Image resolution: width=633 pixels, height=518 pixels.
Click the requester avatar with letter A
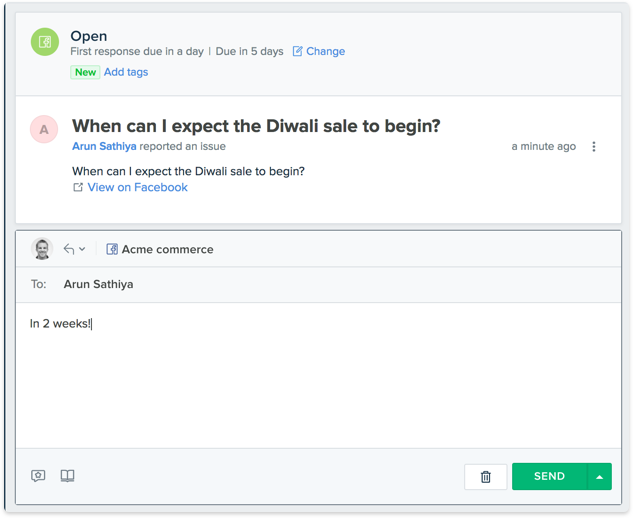[43, 129]
